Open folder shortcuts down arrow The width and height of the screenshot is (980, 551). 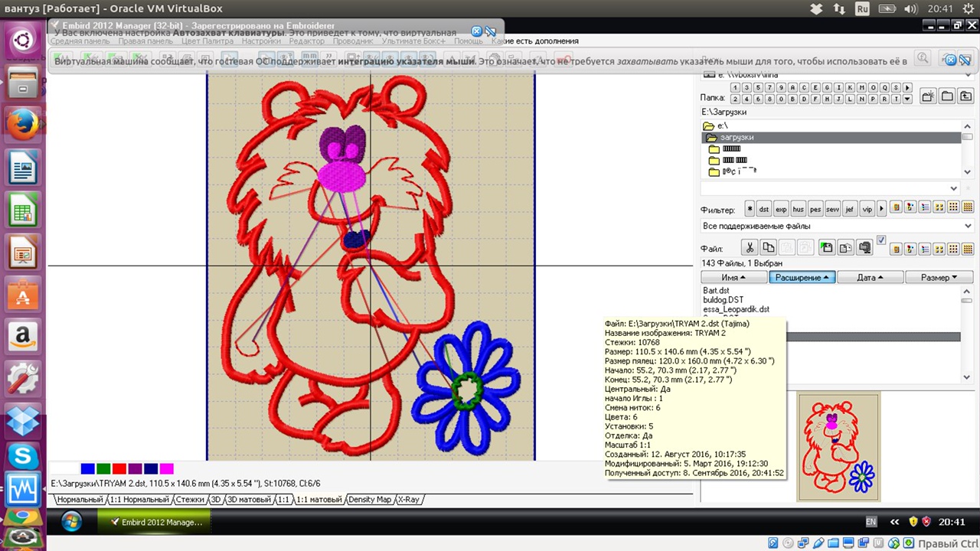click(907, 99)
